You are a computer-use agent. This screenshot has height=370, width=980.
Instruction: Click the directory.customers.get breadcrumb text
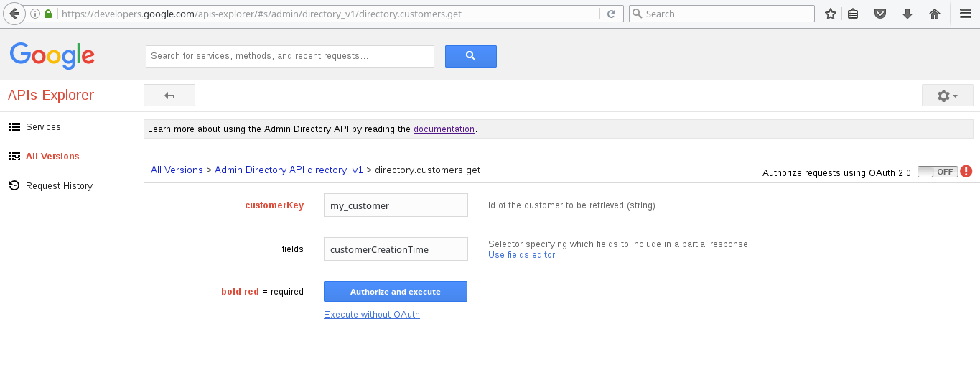coord(428,170)
